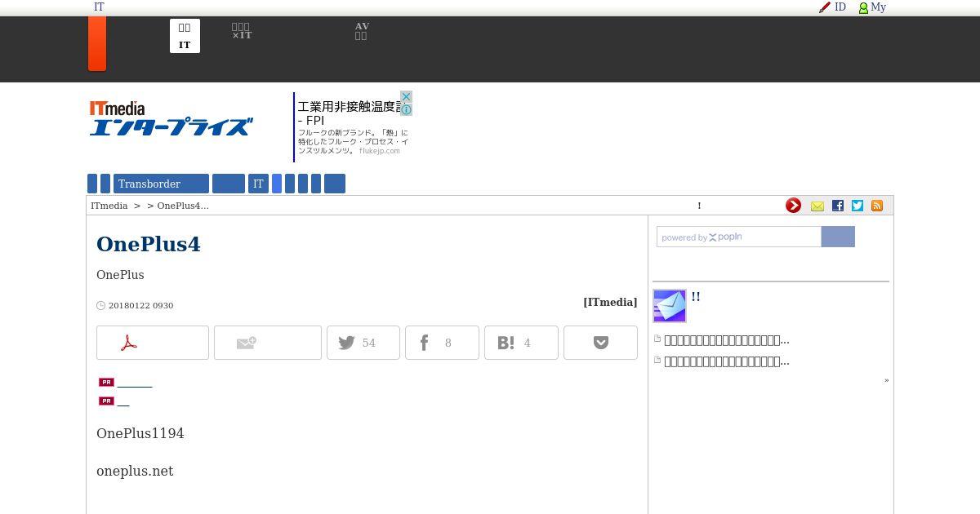Click the yellow mail icon in breadcrumb bar

coord(817,206)
